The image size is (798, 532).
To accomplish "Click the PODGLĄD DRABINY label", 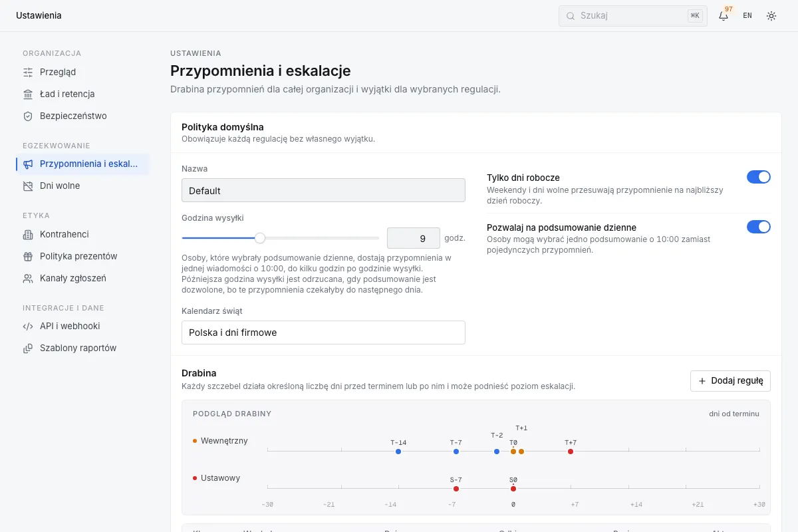I will (x=232, y=414).
